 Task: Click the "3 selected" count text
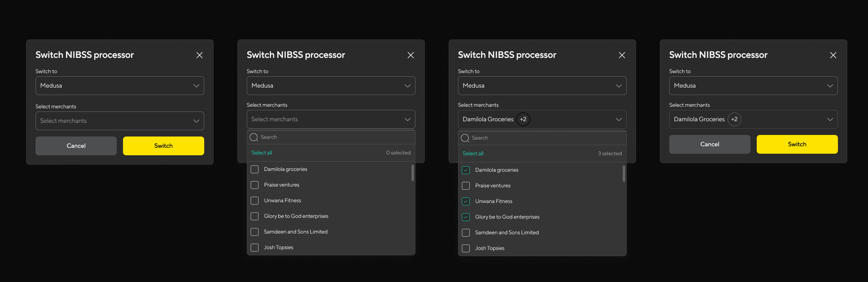click(x=610, y=154)
